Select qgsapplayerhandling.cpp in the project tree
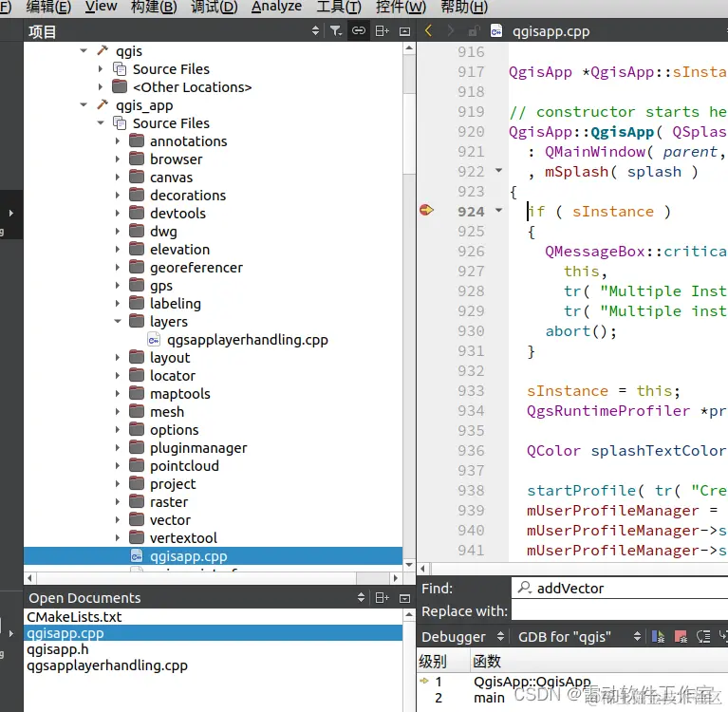 point(247,340)
